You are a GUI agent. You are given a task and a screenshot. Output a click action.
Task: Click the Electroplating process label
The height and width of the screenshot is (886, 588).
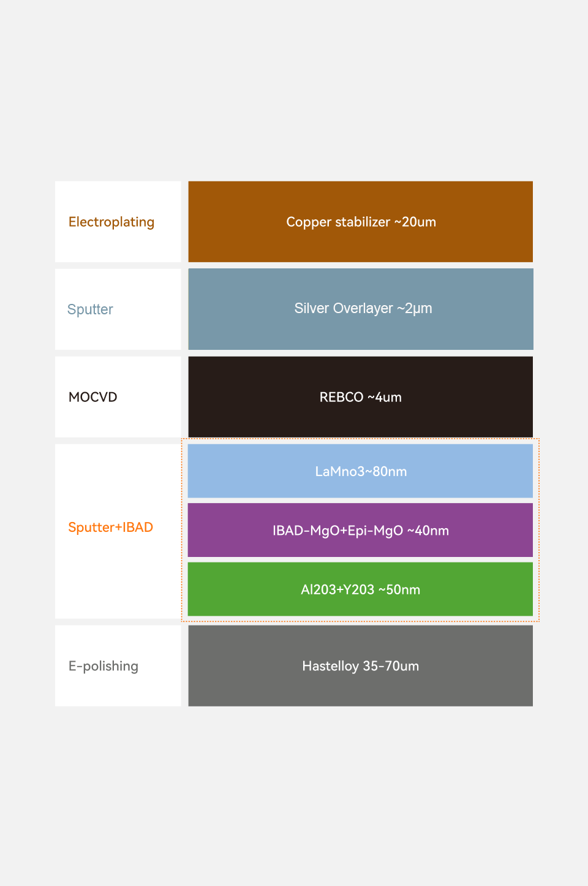tap(111, 222)
